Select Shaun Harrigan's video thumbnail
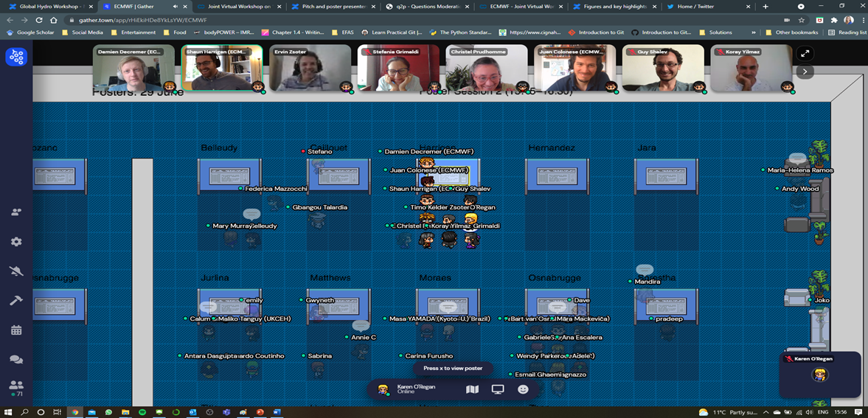 pyautogui.click(x=221, y=69)
